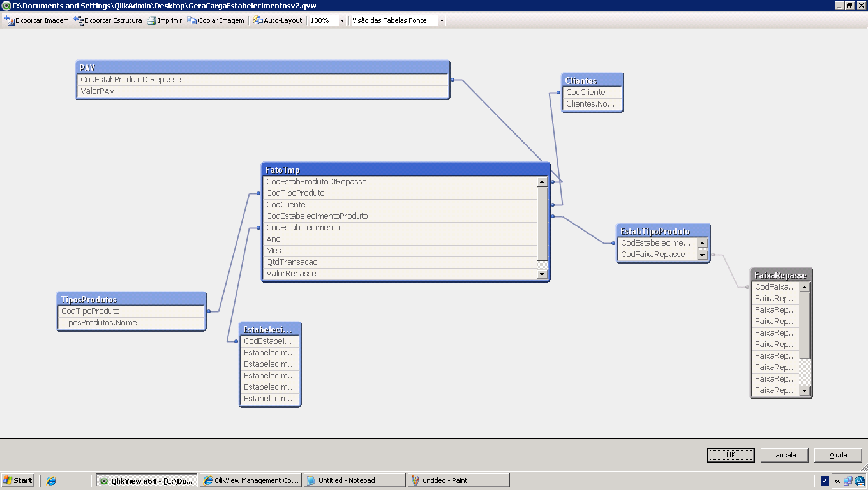Screen dimensions: 868x490
Task: Select the Estabeleci... table header
Action: (270, 329)
